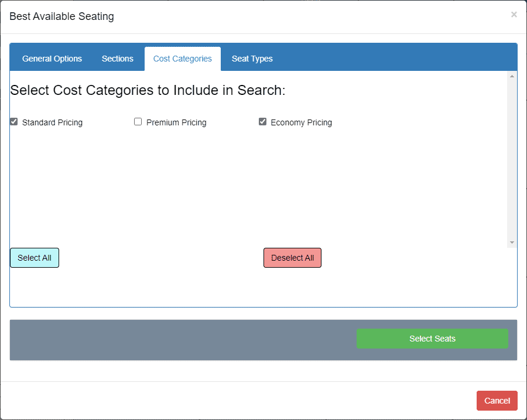Screen dimensions: 527x420
Task: Cancel the seating dialog
Action: coord(497,401)
